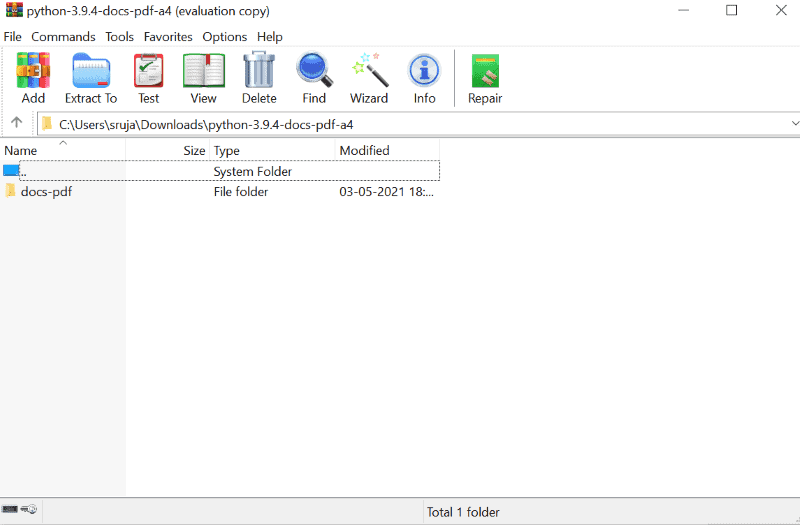Close the WinRAR window

(781, 10)
